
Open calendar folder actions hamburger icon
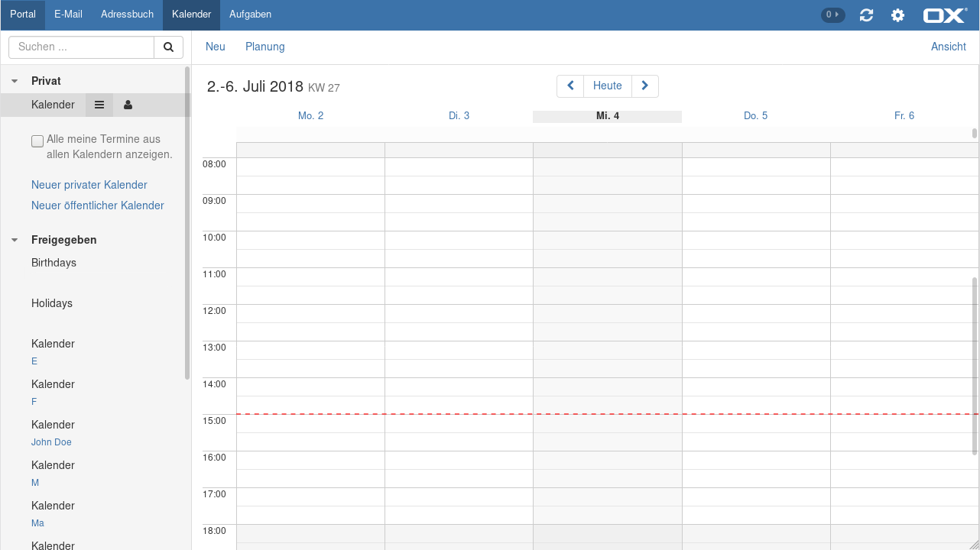coord(99,105)
